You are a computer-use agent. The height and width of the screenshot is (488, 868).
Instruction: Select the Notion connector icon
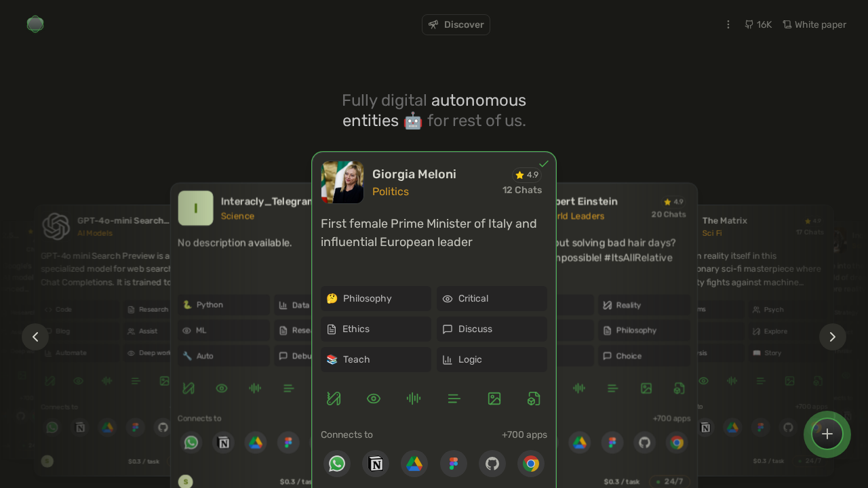pos(376,464)
